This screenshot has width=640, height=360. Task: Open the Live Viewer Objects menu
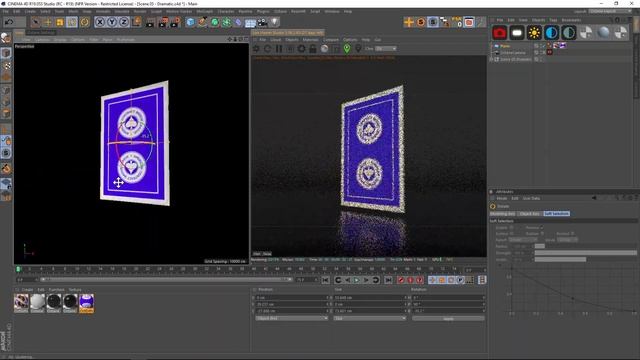292,40
